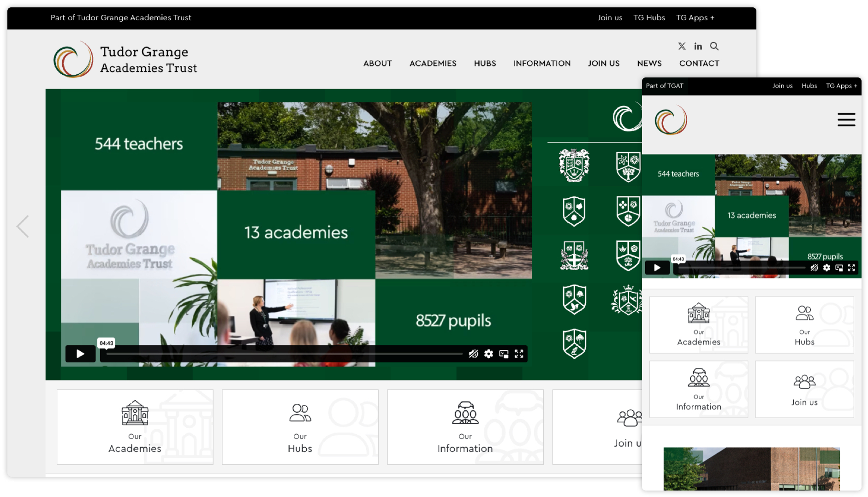The image size is (868, 497).
Task: Open the Join us card on desktop
Action: (597, 427)
